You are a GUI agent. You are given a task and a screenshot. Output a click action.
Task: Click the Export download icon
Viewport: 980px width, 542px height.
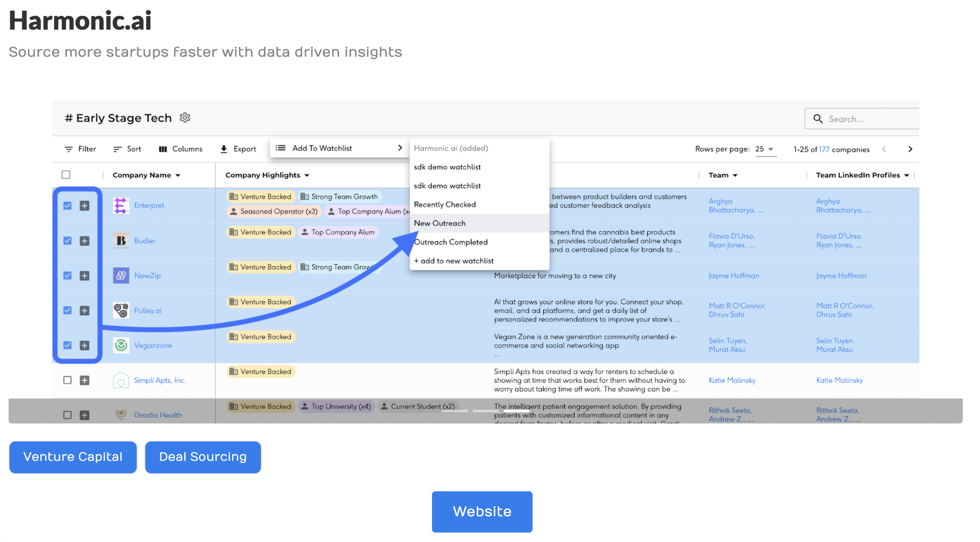coord(224,149)
